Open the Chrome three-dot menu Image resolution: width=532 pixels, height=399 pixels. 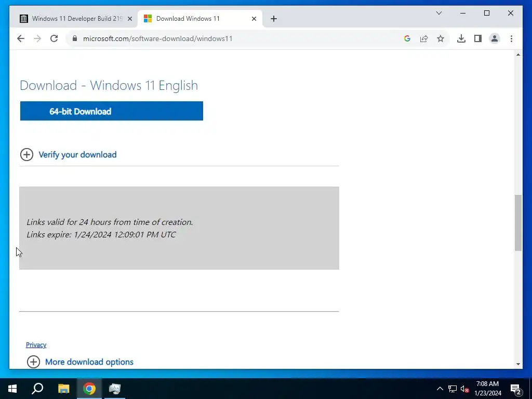511,38
